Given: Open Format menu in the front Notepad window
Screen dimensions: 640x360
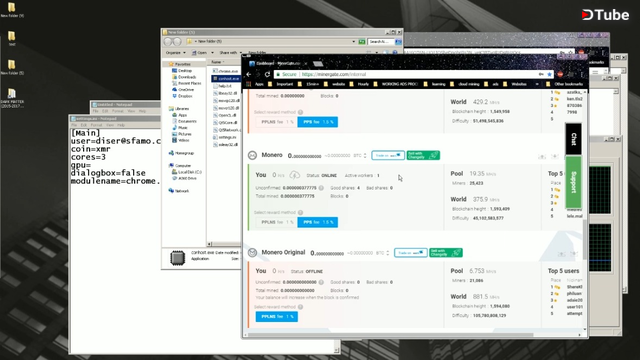Looking at the screenshot, I should (97, 125).
